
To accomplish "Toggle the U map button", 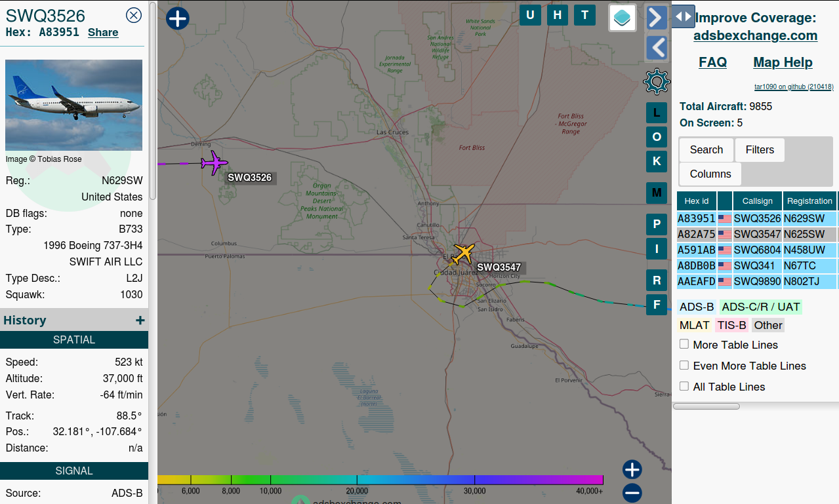I will pos(530,15).
